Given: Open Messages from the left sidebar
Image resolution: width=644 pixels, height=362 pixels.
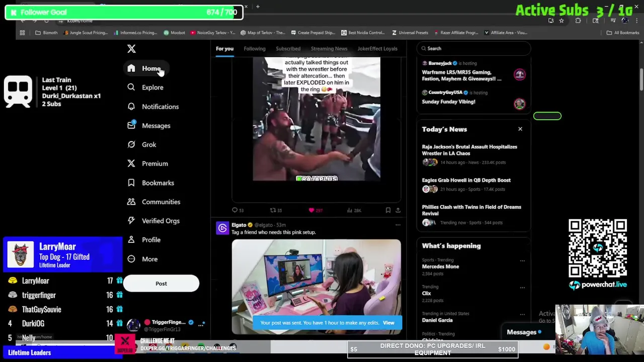Looking at the screenshot, I should point(149,126).
